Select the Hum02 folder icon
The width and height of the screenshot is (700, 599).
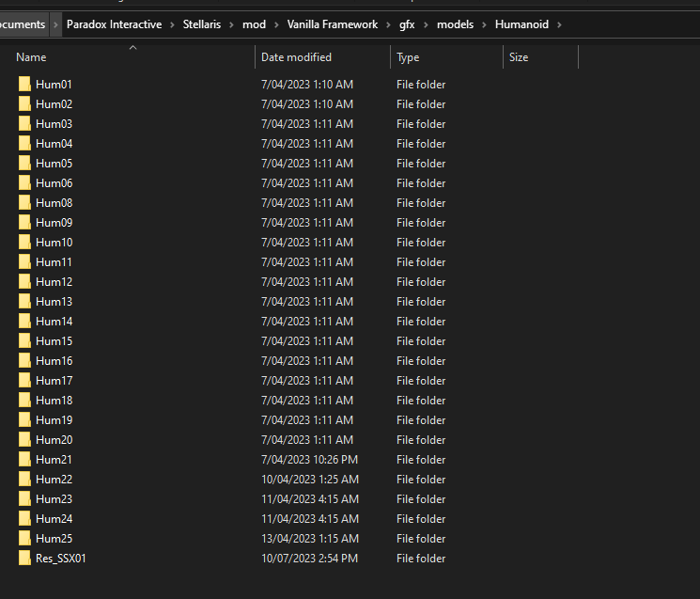point(24,103)
